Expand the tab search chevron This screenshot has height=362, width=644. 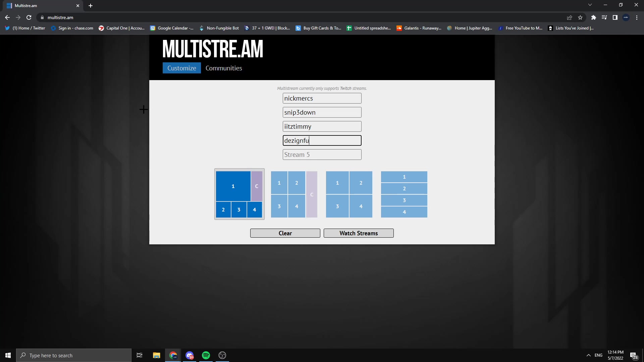[x=590, y=5]
